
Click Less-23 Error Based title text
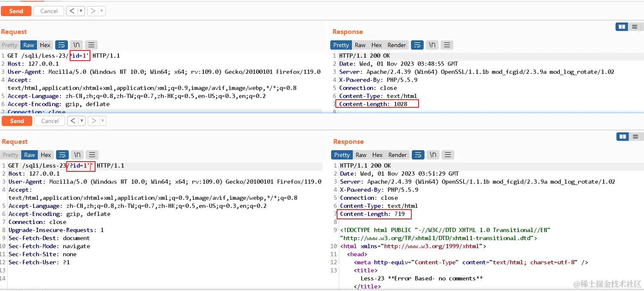point(422,278)
